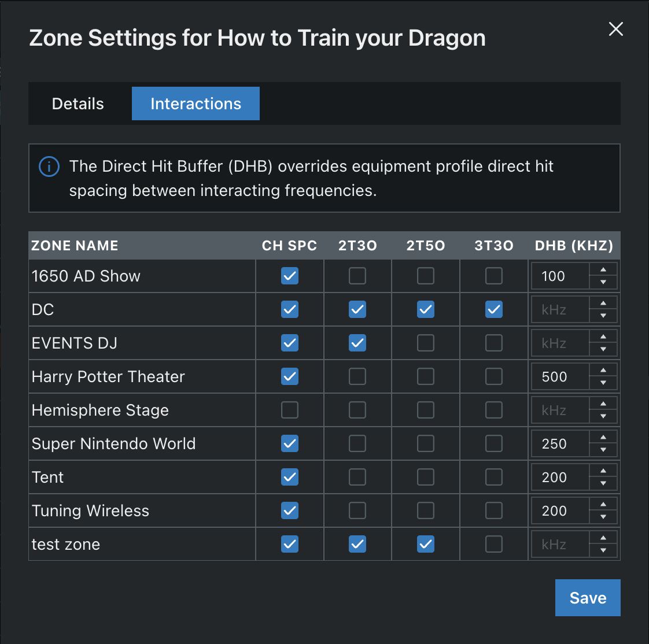Click the down arrow on Tuning Wireless DHB

[x=603, y=516]
